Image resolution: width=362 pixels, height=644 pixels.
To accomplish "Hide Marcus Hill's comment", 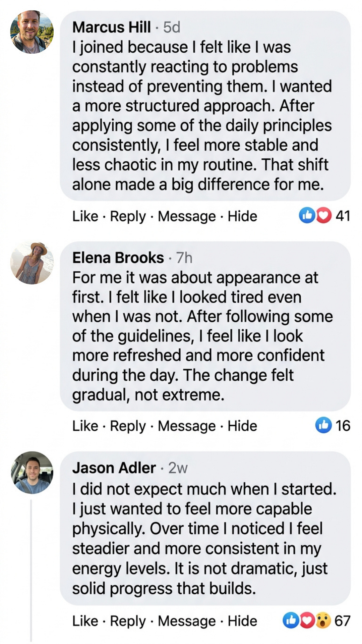I will (x=242, y=217).
